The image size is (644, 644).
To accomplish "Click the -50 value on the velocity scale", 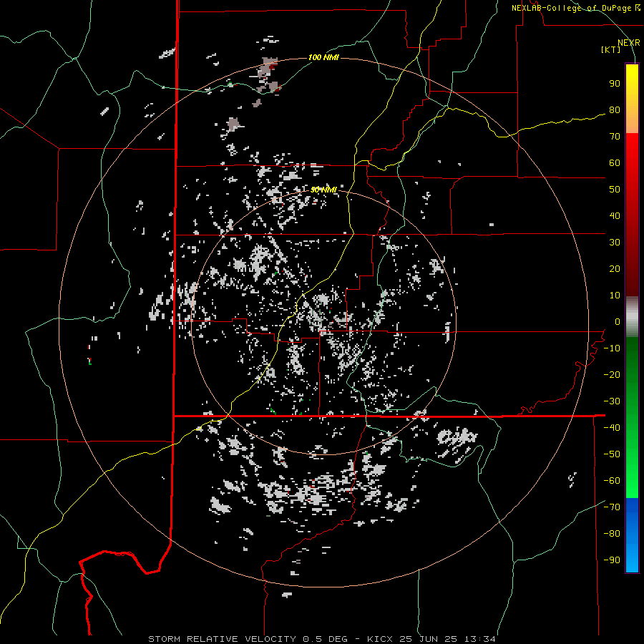I will coord(612,454).
